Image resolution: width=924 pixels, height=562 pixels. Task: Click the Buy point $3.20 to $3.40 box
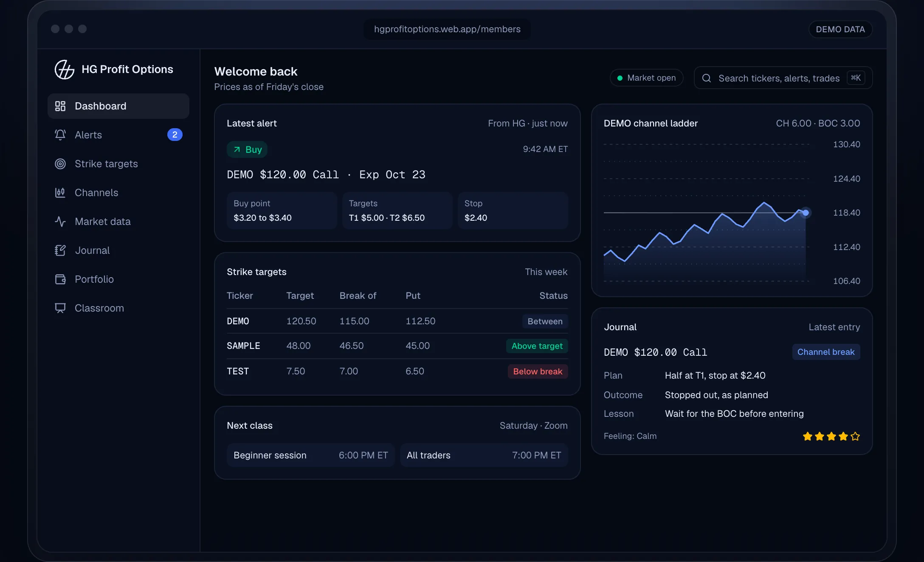[x=282, y=211]
